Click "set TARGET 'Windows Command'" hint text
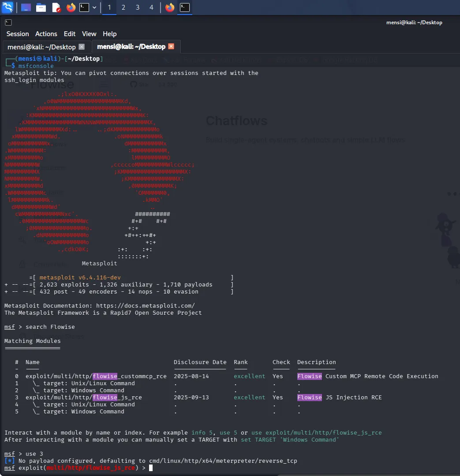 (x=290, y=439)
